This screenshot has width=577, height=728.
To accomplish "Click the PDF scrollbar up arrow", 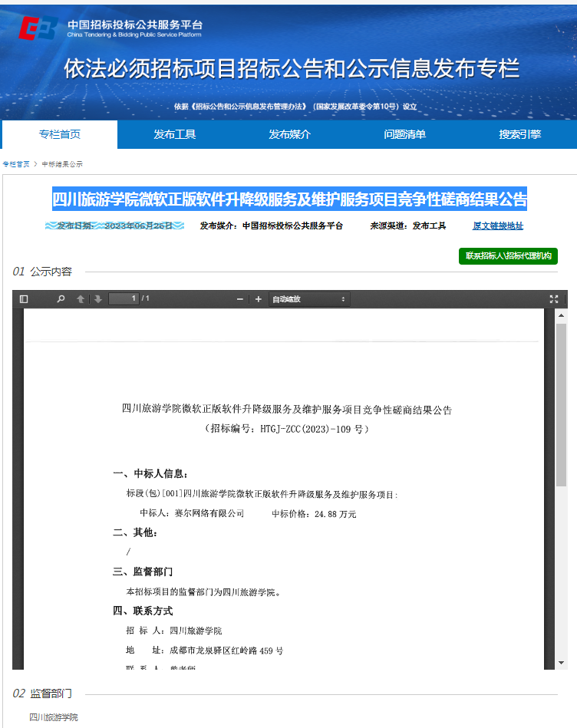I will pos(561,315).
